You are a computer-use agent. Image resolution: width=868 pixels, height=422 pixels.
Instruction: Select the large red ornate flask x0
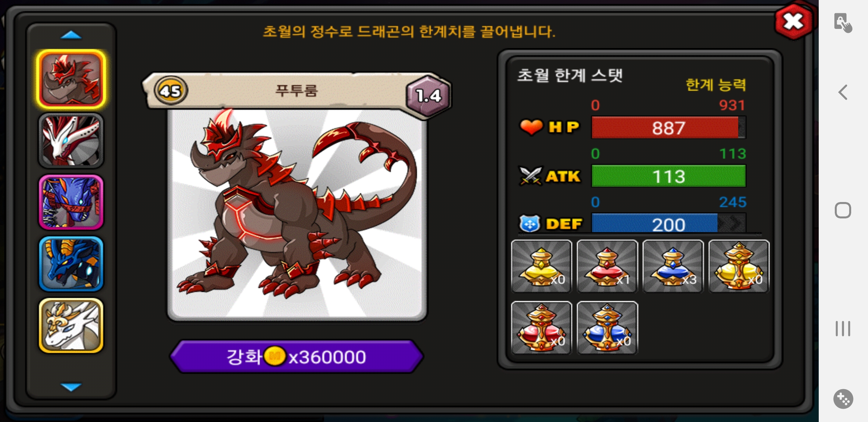pos(542,328)
